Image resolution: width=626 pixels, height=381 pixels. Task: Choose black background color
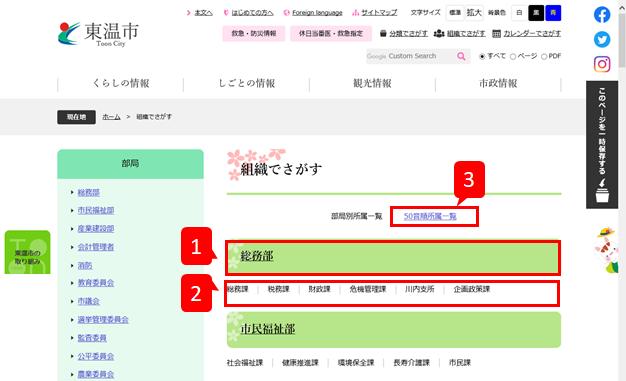click(x=536, y=13)
